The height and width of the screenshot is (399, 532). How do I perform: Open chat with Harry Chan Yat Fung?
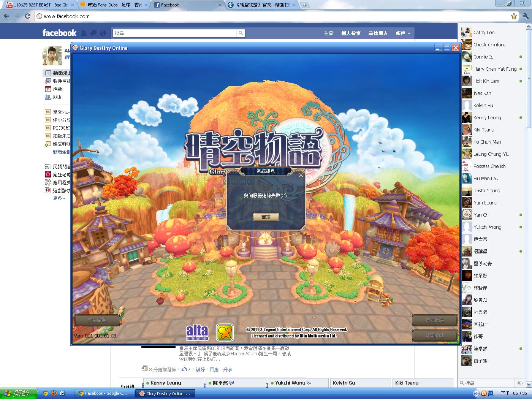[x=494, y=69]
